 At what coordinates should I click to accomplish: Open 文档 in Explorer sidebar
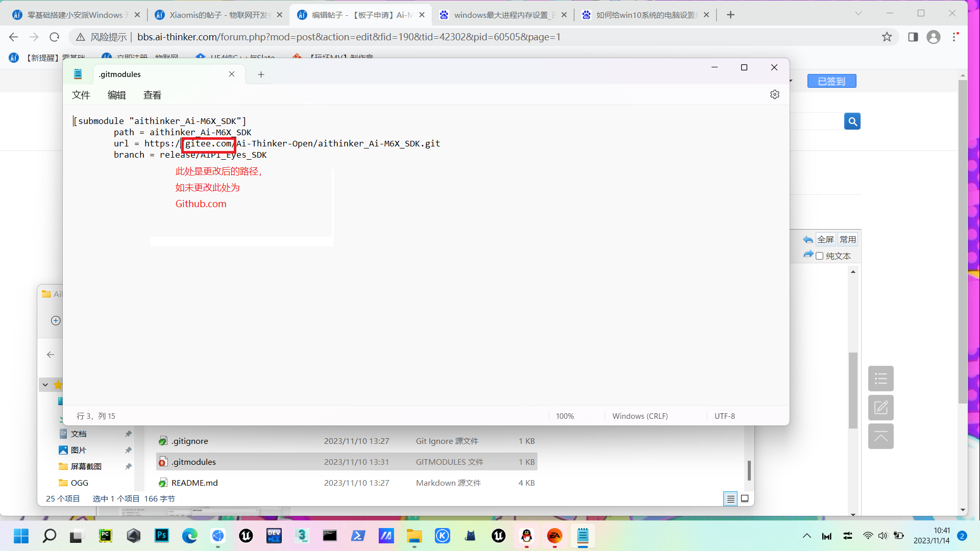[x=78, y=434]
